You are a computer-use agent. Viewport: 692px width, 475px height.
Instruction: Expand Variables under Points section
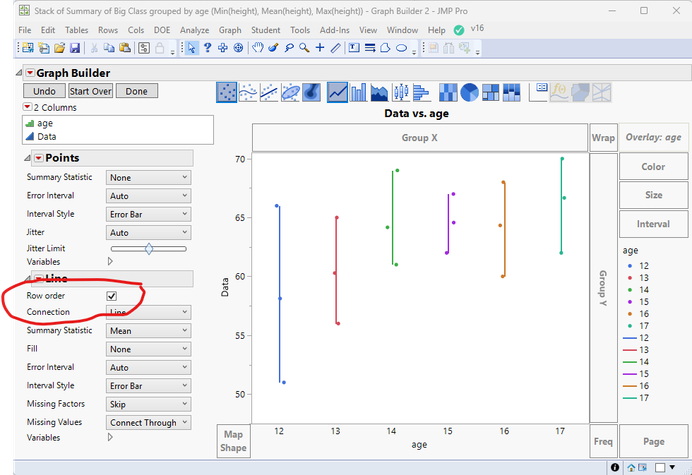110,261
